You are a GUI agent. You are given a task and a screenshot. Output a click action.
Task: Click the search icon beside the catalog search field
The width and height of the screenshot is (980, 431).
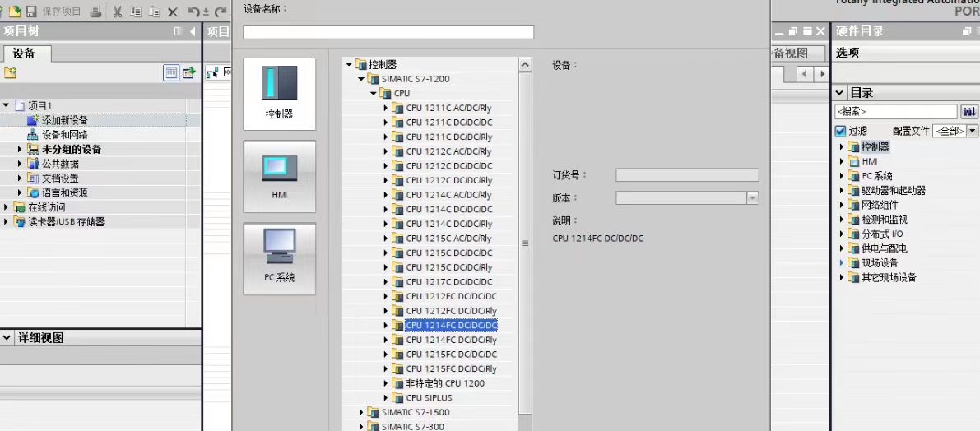(x=969, y=112)
